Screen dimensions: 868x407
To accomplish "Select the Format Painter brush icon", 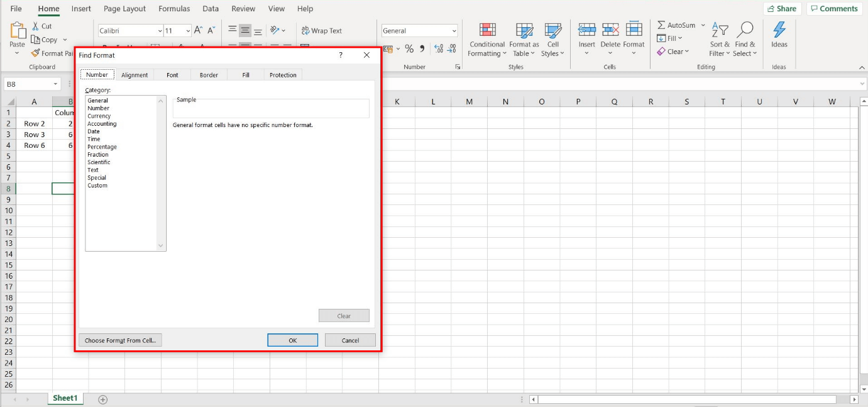I will pos(36,53).
